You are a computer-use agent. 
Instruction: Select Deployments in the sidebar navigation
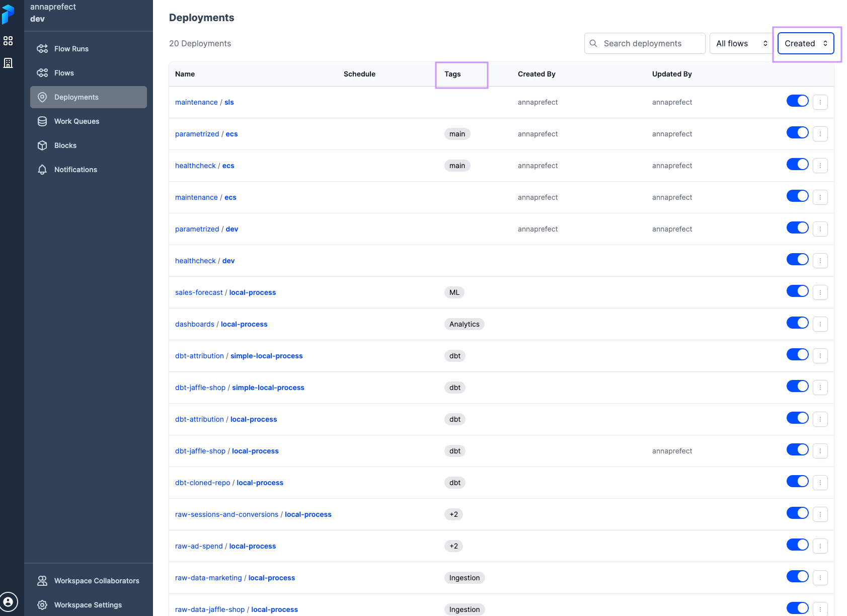[76, 97]
